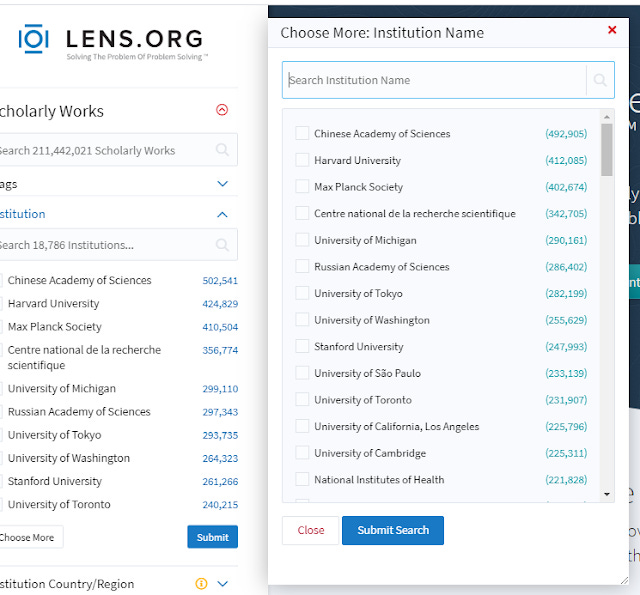Check University of São Paulo checkbox

click(302, 373)
